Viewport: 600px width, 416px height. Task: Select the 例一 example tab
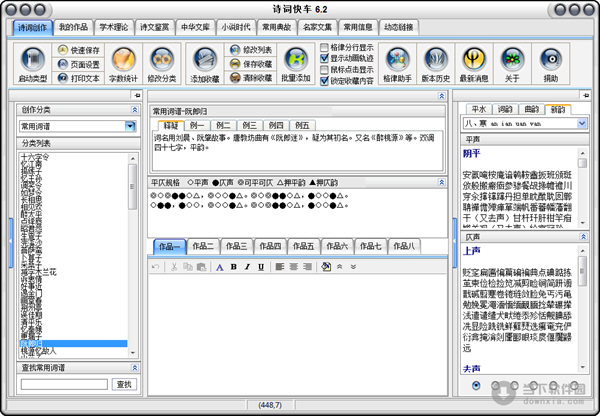click(x=197, y=125)
